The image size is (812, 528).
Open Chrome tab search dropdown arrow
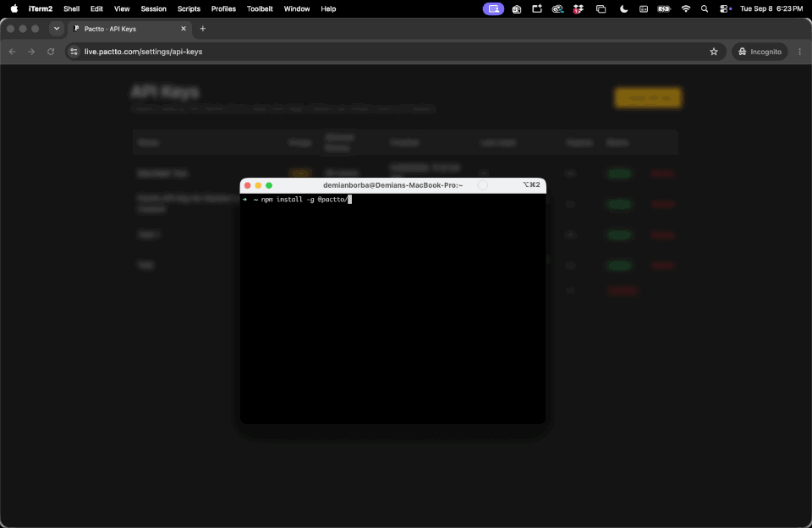(x=57, y=29)
